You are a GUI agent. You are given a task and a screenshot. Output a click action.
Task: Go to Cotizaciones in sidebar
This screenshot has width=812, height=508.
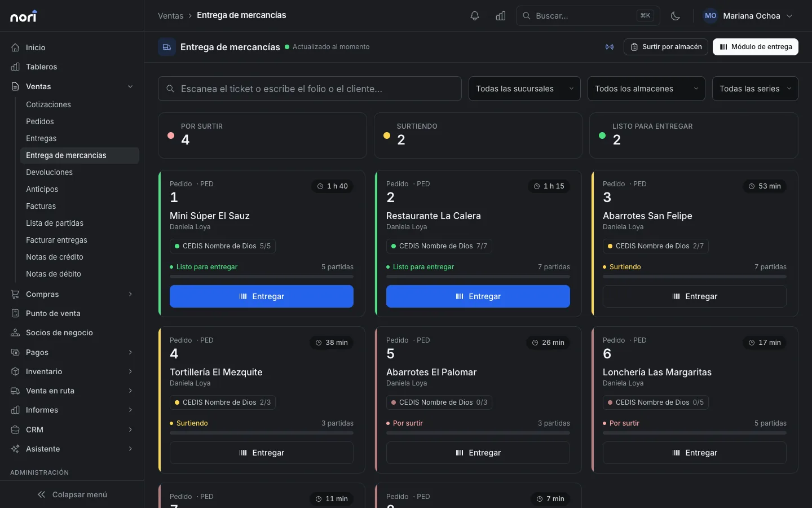pyautogui.click(x=48, y=104)
